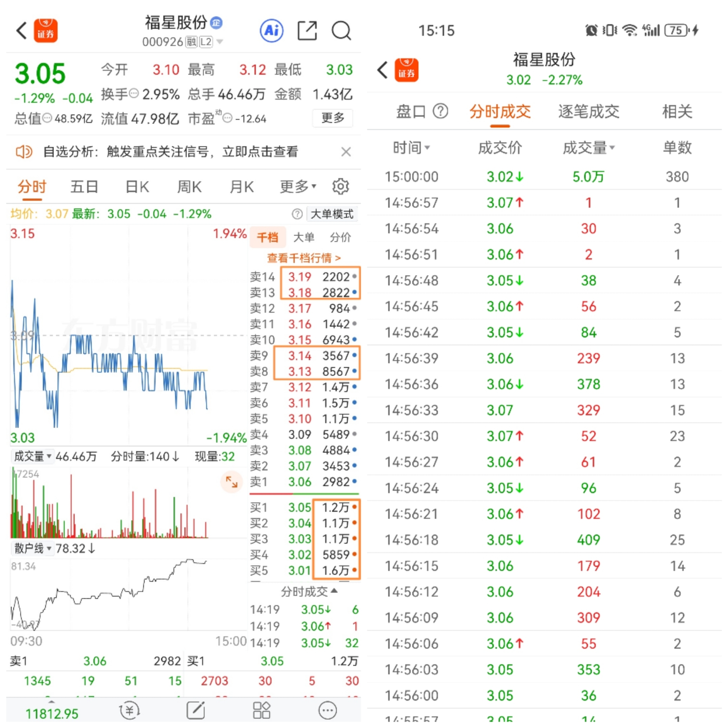
Task: Tap the volume bar chart area
Action: (x=128, y=503)
